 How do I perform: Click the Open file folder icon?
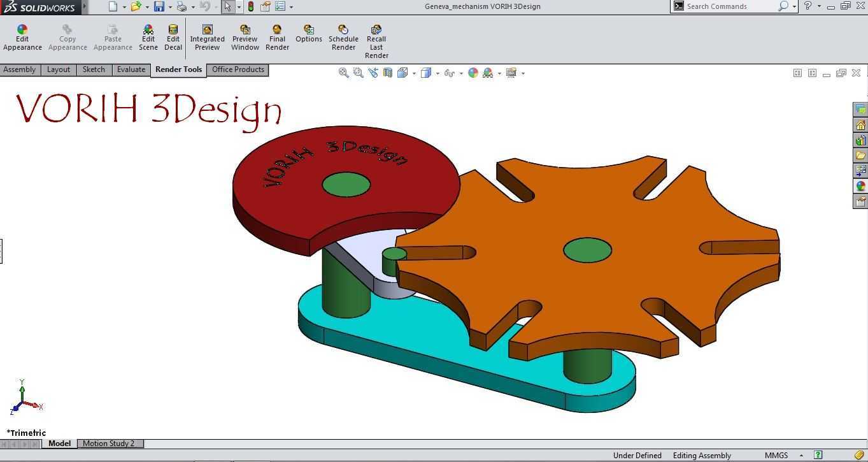[136, 6]
